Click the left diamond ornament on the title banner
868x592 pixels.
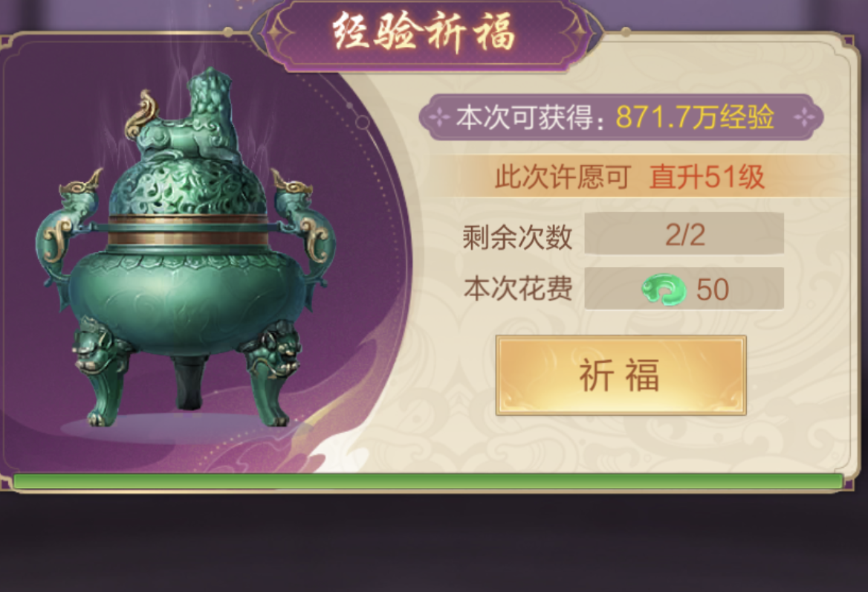(x=276, y=31)
